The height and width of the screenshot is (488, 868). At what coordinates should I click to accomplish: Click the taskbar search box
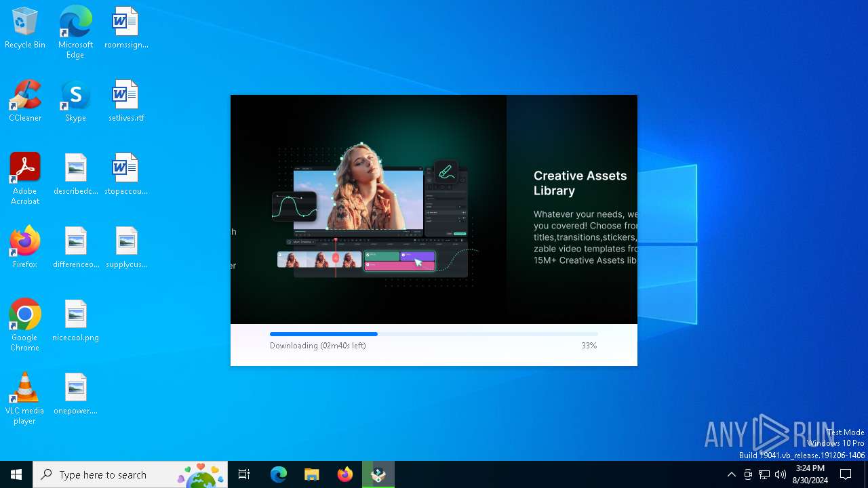(x=130, y=474)
